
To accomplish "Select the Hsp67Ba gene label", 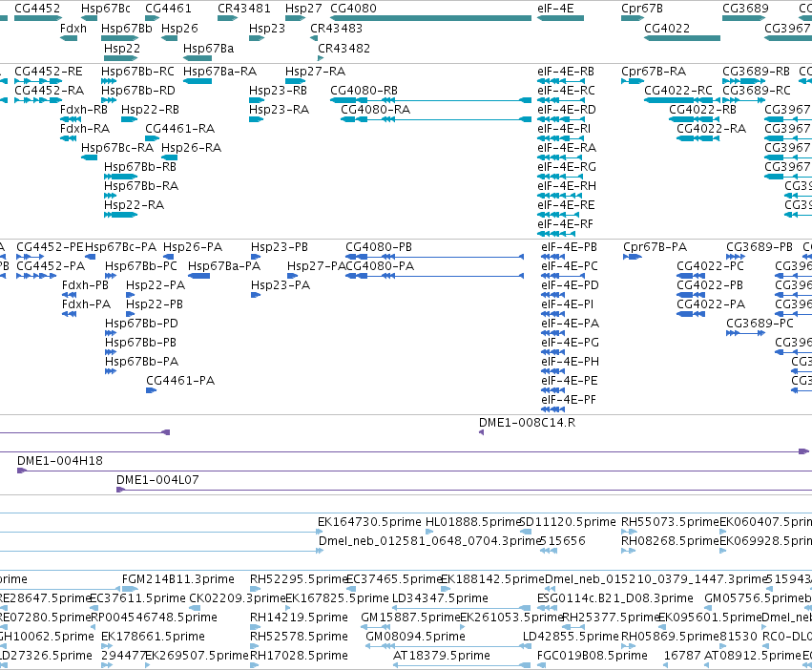I will pos(209,48).
